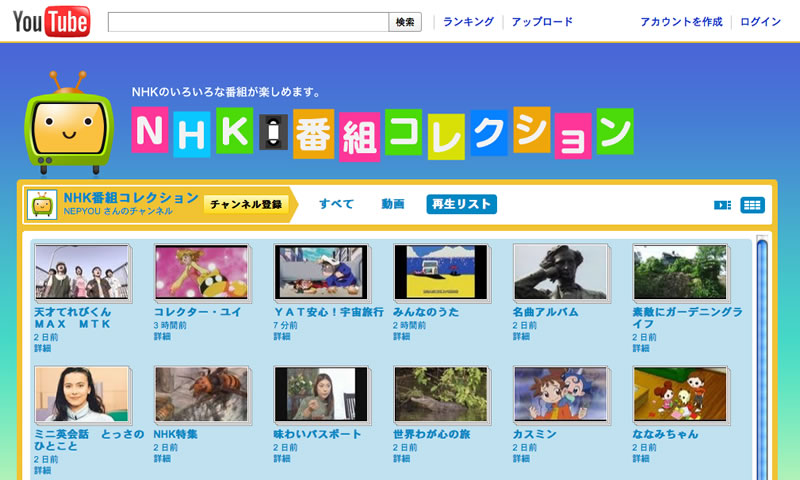The width and height of the screenshot is (800, 480).
Task: Open カスミン thumbnail
Action: pos(560,394)
